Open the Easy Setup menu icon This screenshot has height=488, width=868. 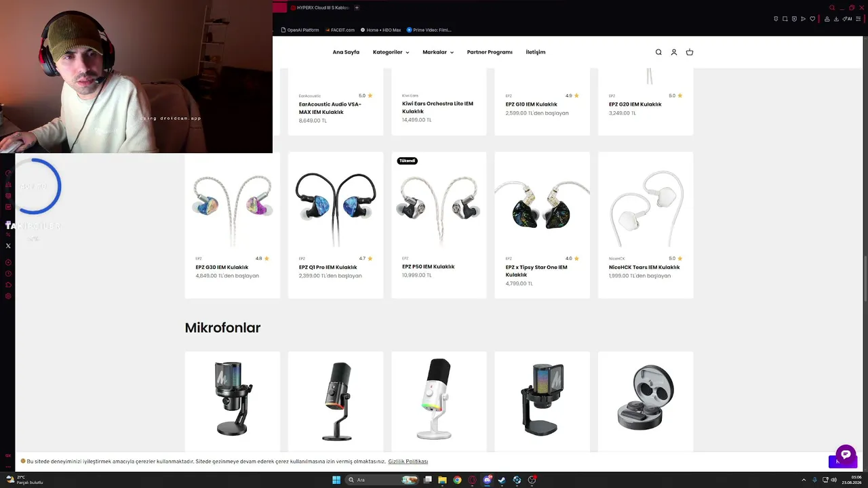858,19
